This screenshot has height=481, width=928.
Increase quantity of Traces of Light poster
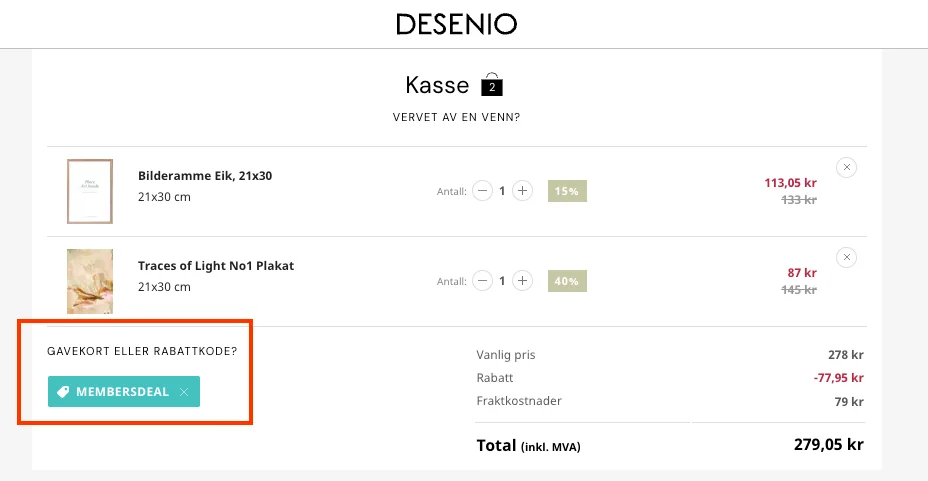[x=522, y=280]
